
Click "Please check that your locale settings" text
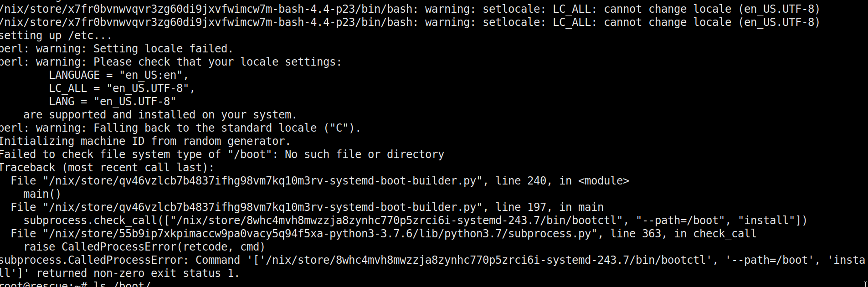pyautogui.click(x=217, y=62)
